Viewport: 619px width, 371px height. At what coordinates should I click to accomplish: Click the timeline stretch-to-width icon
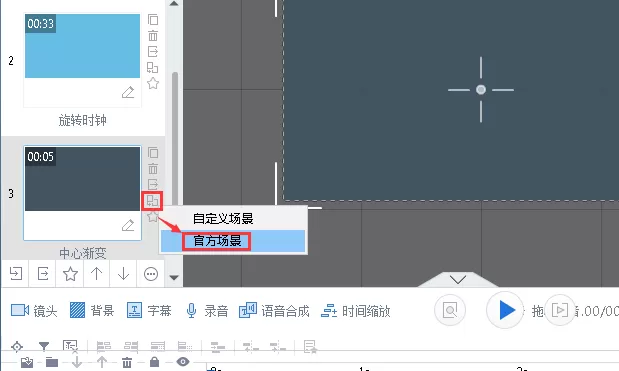158,347
